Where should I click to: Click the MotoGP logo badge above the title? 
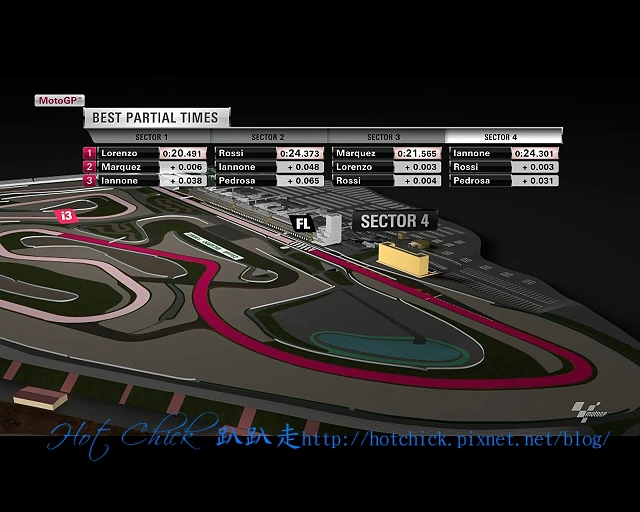[60, 100]
